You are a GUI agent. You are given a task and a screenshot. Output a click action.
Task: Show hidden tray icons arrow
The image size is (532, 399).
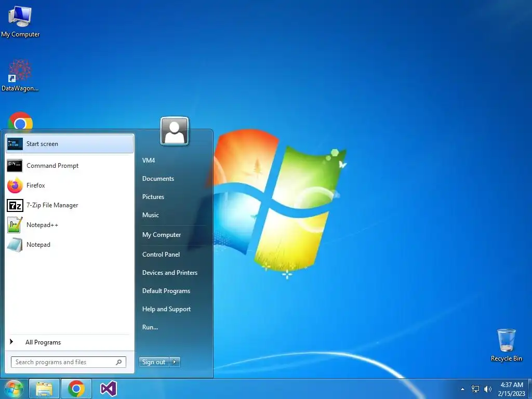point(462,389)
